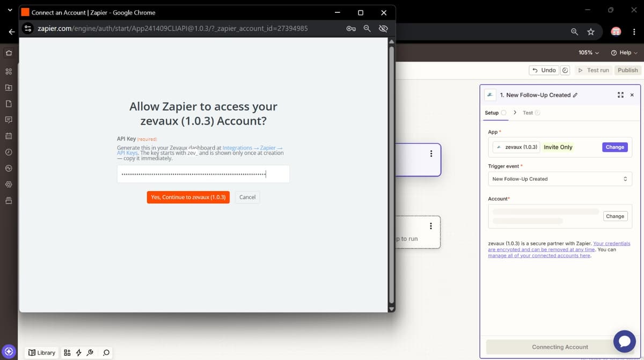The width and height of the screenshot is (644, 360).
Task: Open the Chrome profile avatar
Action: [x=617, y=32]
